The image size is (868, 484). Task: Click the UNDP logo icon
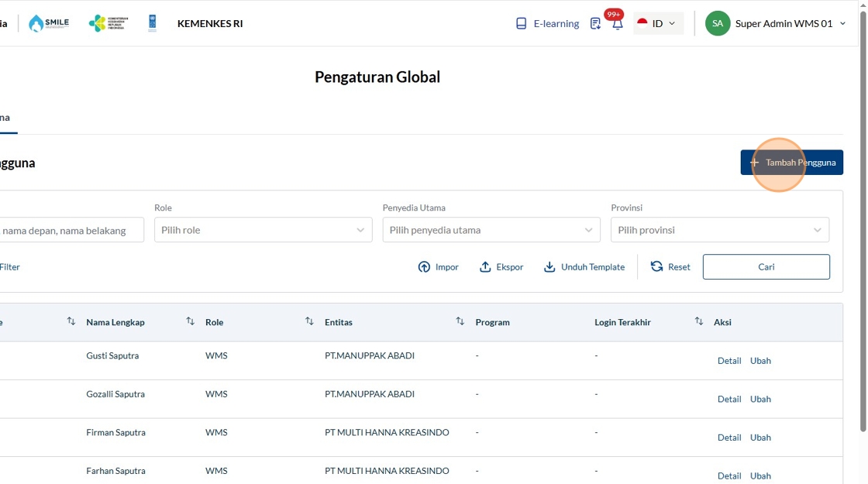point(152,23)
